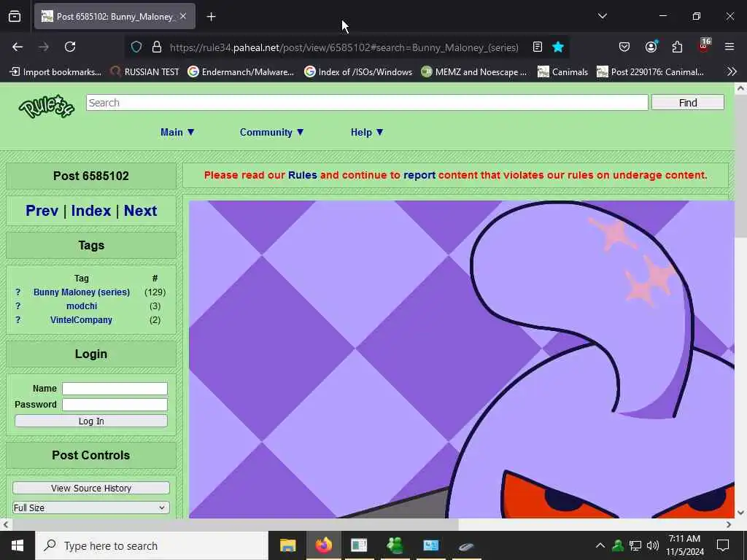The width and height of the screenshot is (747, 560).
Task: Open the Endermanch/Malware bookmark
Action: point(241,72)
